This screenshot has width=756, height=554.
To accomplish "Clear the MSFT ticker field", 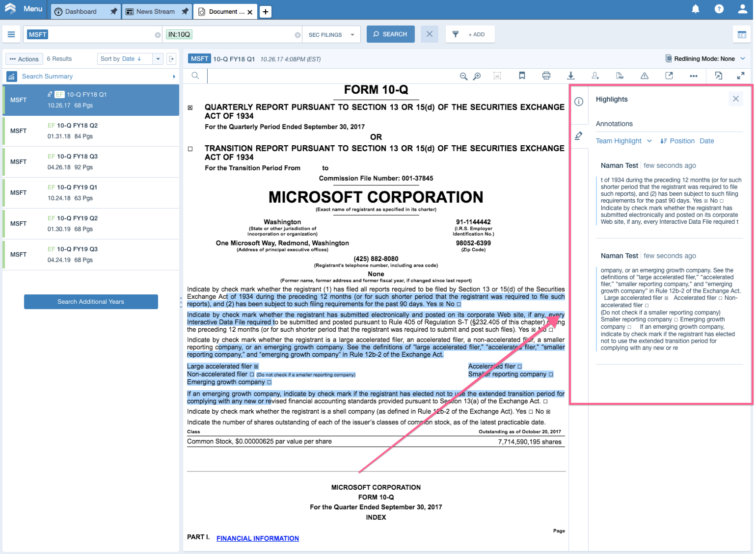I will pyautogui.click(x=158, y=35).
